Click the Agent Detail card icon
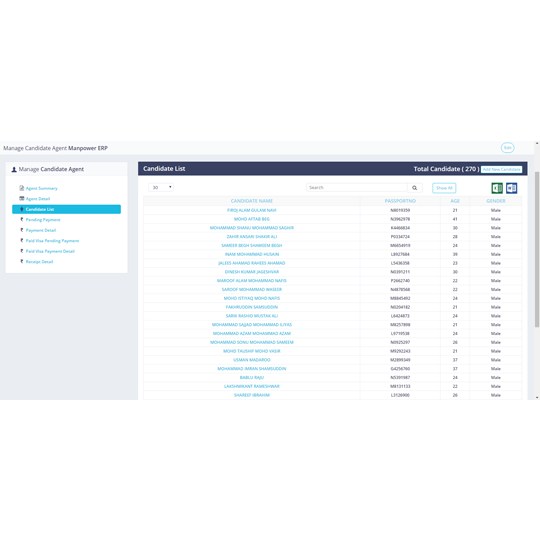Image resolution: width=540 pixels, height=540 pixels. 22,198
